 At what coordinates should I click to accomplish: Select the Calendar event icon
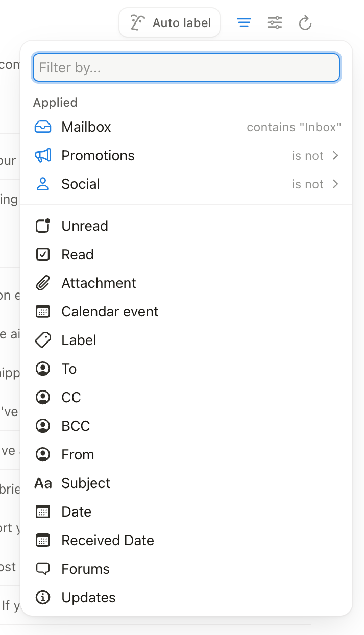tap(43, 311)
